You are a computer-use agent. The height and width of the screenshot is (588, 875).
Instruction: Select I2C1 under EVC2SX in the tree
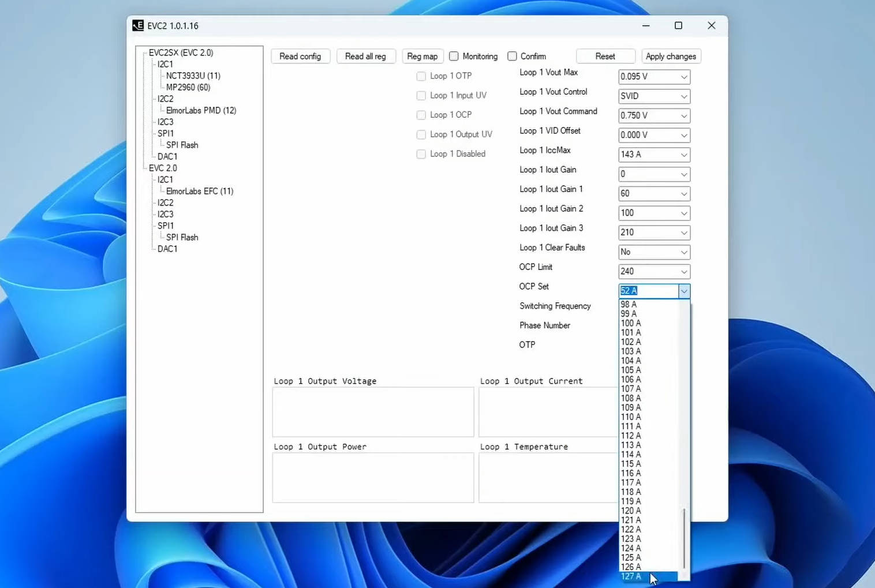(165, 64)
